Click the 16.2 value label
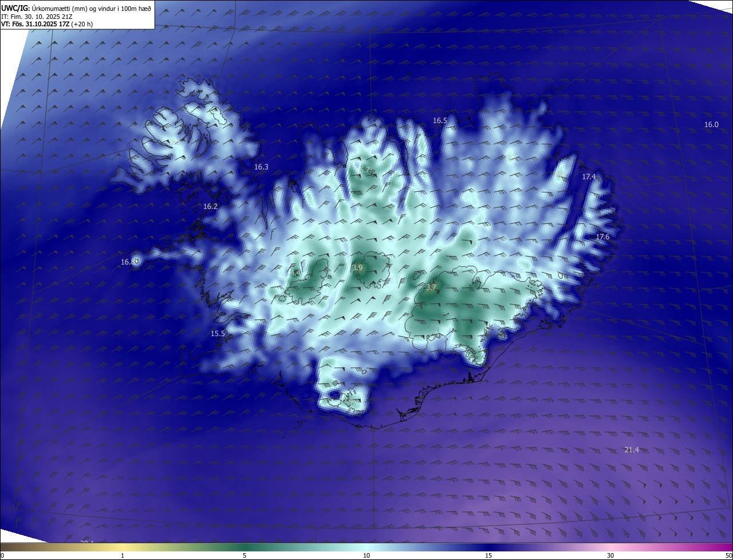Viewport: 733px width, 560px height. [x=210, y=207]
